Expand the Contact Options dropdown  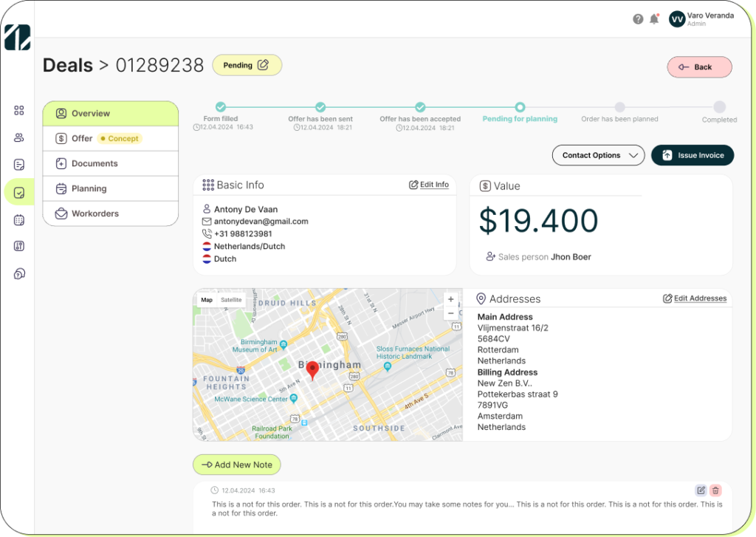598,155
